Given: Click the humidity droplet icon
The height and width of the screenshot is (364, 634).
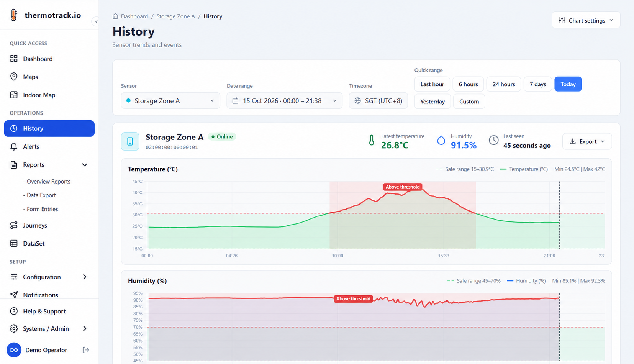Looking at the screenshot, I should [x=441, y=141].
